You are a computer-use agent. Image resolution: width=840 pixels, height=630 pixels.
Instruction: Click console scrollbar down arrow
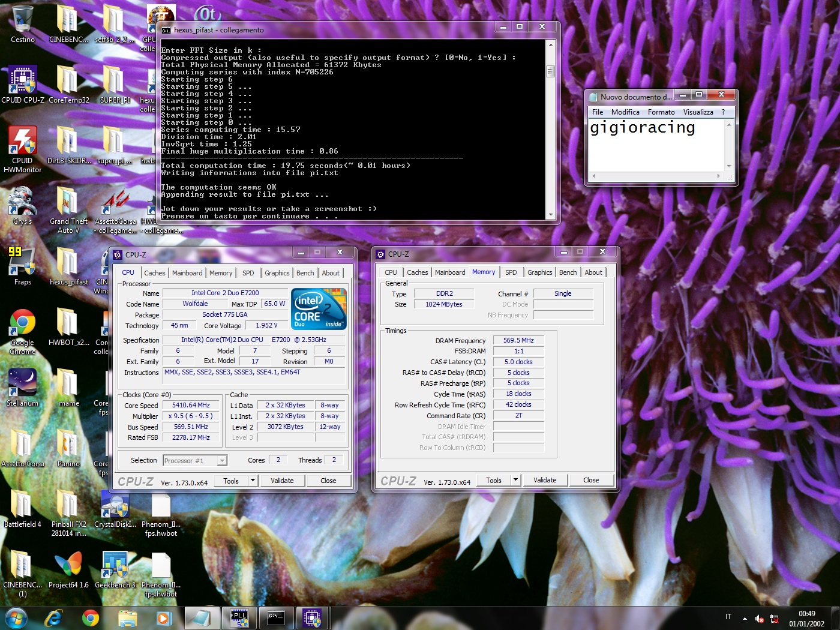click(550, 214)
